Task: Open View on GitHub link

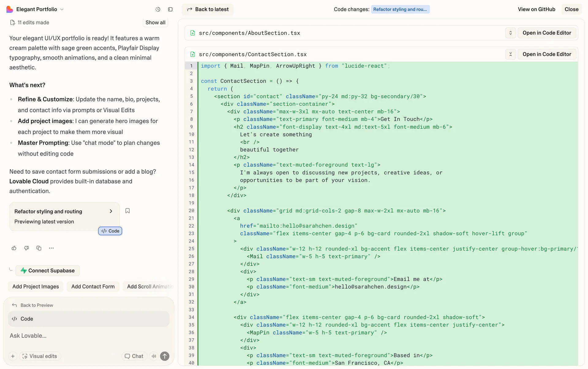Action: (x=536, y=9)
